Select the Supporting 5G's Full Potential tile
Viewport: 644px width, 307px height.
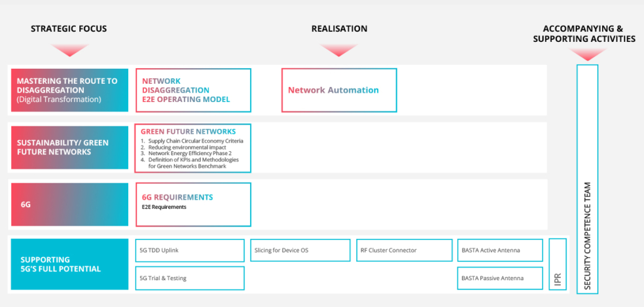[x=69, y=264]
